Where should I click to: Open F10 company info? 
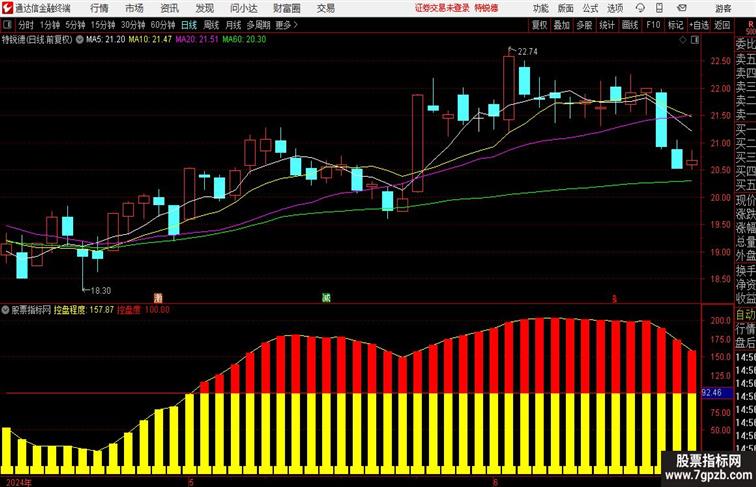tap(653, 25)
